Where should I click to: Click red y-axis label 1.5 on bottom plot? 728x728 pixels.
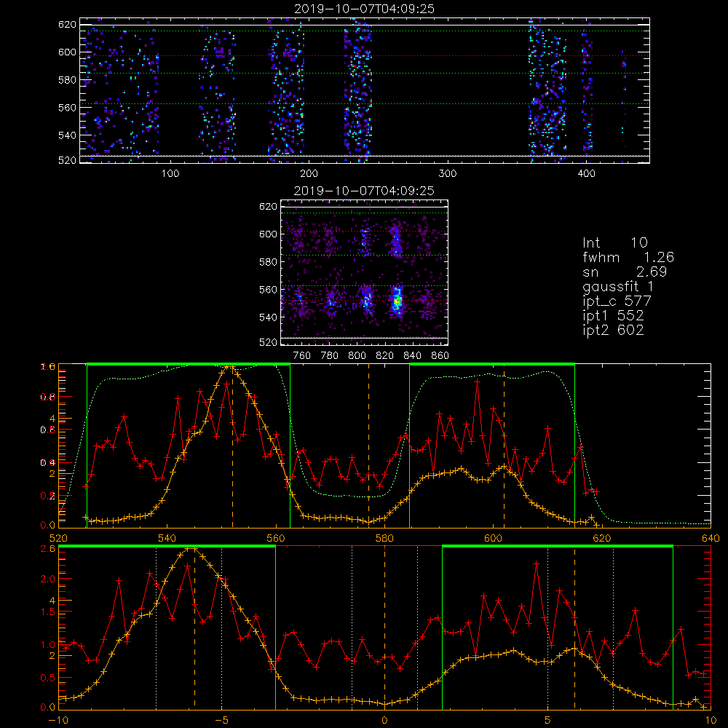tap(49, 612)
